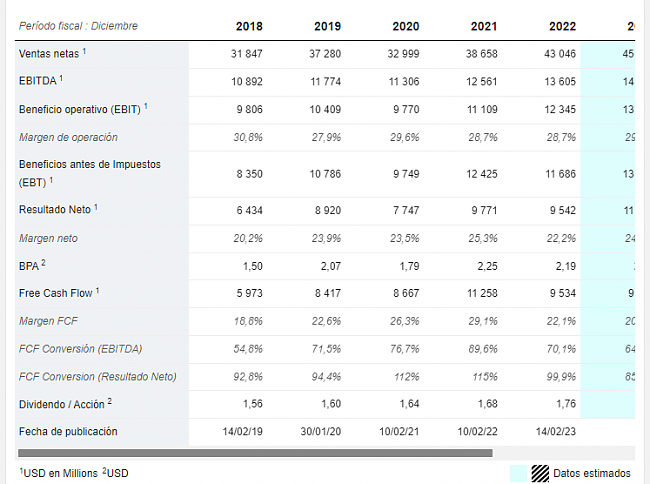The height and width of the screenshot is (484, 650).
Task: Click the 2018 net result 6 434
Action: pos(250,211)
